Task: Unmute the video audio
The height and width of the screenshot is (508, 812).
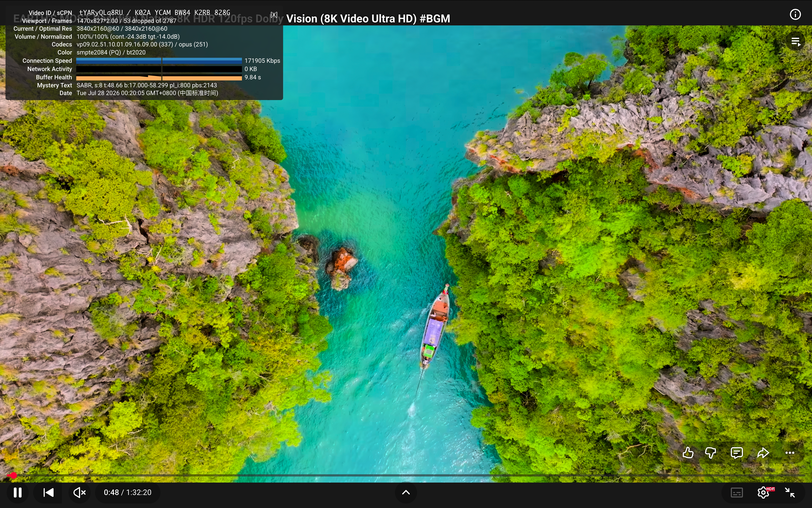Action: (80, 493)
